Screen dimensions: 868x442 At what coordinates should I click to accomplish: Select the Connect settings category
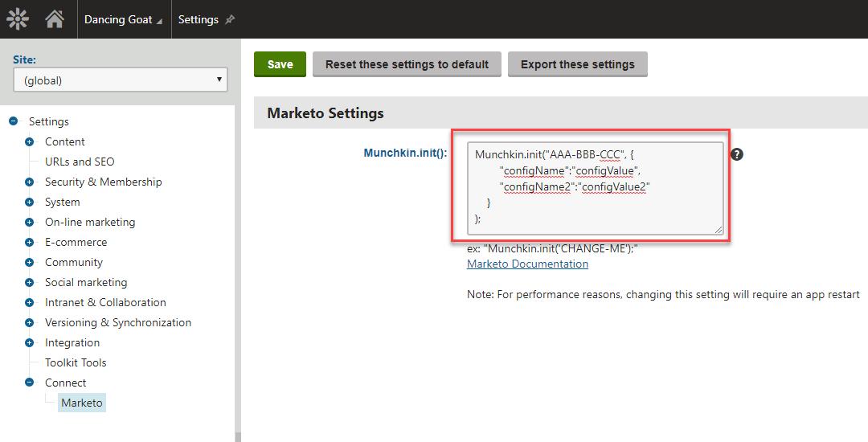pos(65,383)
